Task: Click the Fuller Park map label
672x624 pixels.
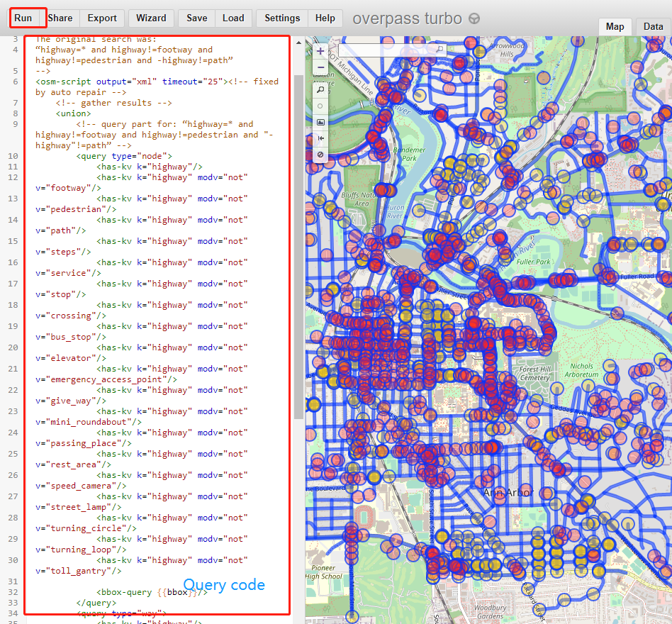Action: (x=533, y=262)
